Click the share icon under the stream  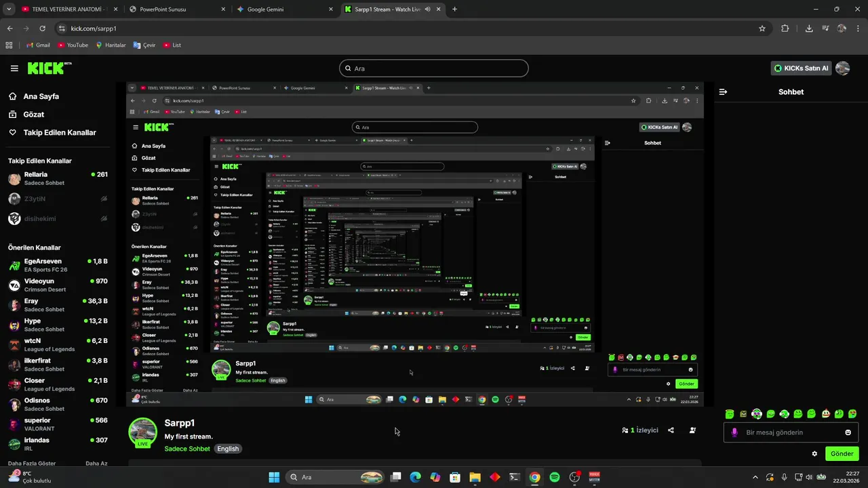671,430
